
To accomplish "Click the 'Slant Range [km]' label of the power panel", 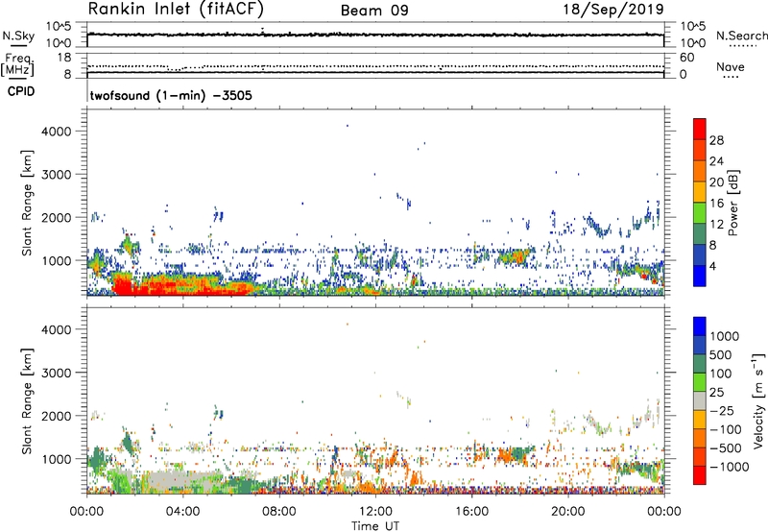I will [x=27, y=203].
